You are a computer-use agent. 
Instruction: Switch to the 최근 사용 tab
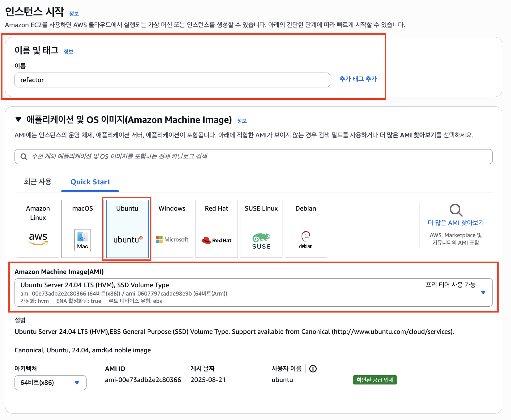(x=38, y=182)
